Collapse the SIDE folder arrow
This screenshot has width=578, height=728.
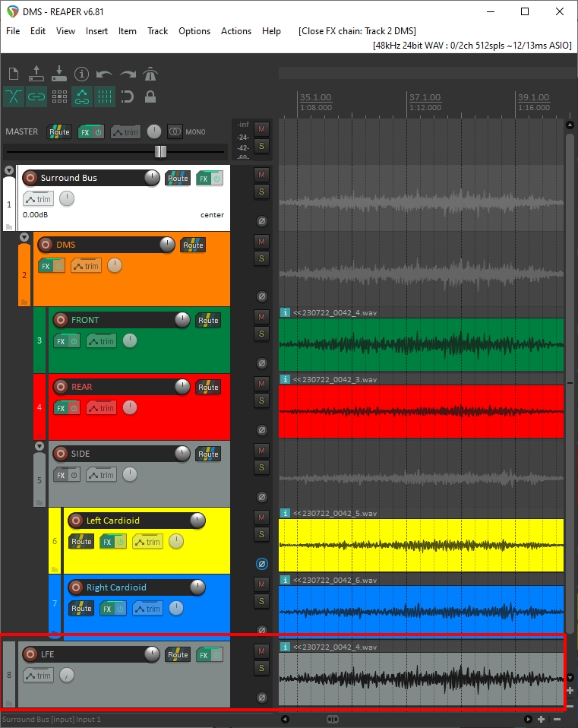point(39,446)
